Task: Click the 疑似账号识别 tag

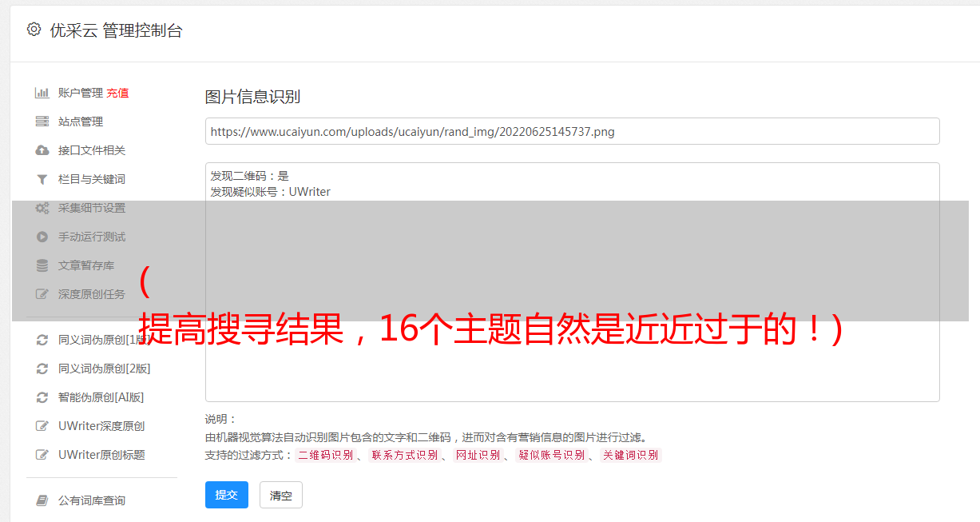Action: pyautogui.click(x=551, y=455)
